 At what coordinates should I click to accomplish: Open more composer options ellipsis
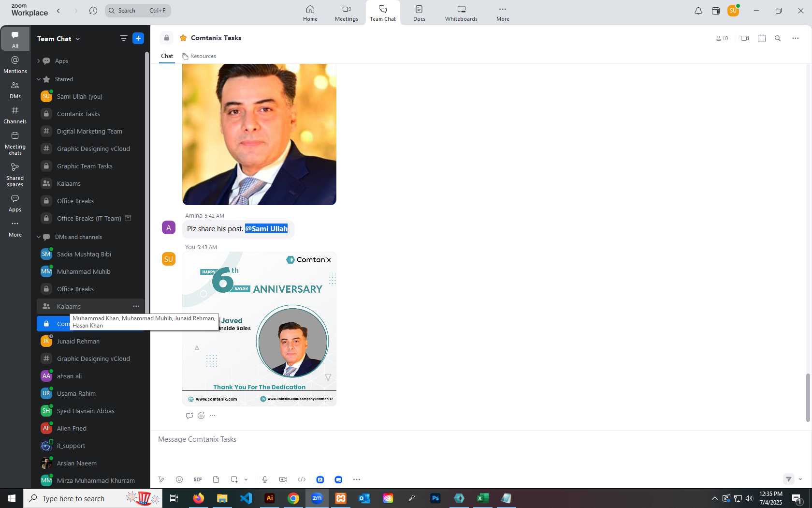tap(357, 479)
